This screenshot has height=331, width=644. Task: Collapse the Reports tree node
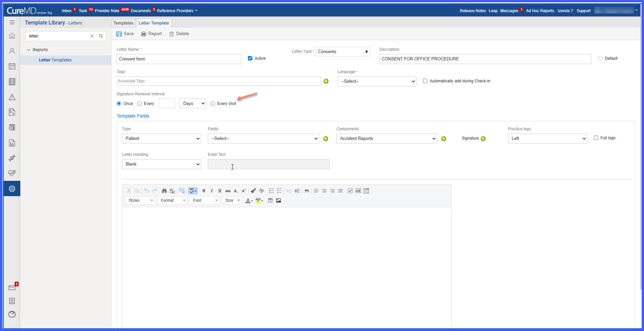pos(28,50)
